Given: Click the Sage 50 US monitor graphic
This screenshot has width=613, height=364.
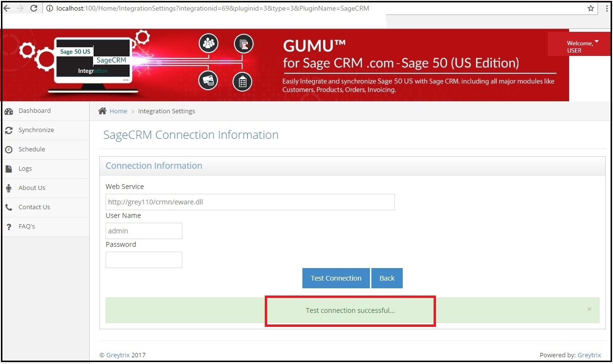Looking at the screenshot, I should click(94, 65).
